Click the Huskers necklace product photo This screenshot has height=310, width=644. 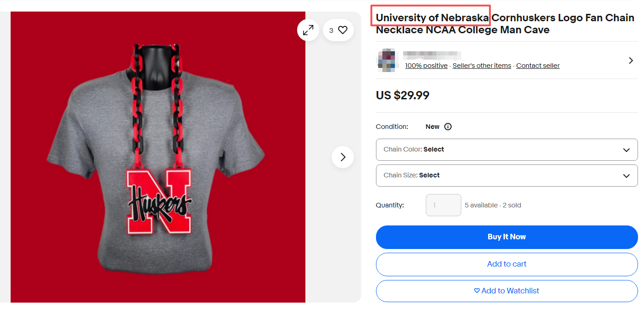(158, 157)
